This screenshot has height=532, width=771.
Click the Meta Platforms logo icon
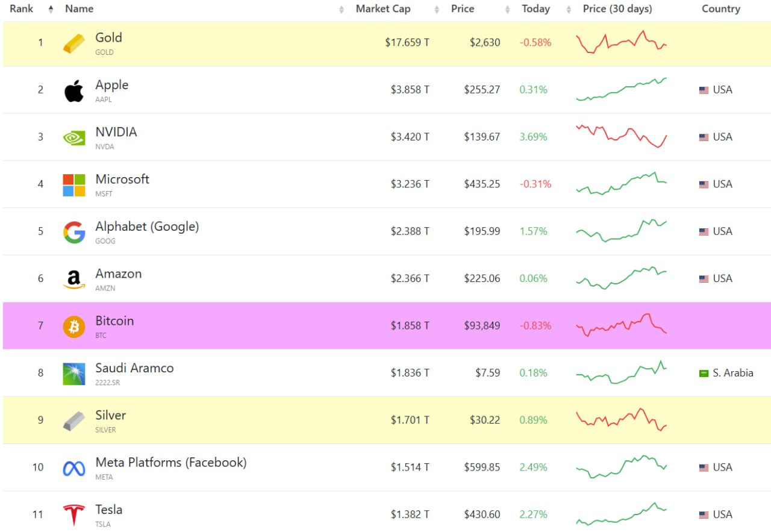74,468
